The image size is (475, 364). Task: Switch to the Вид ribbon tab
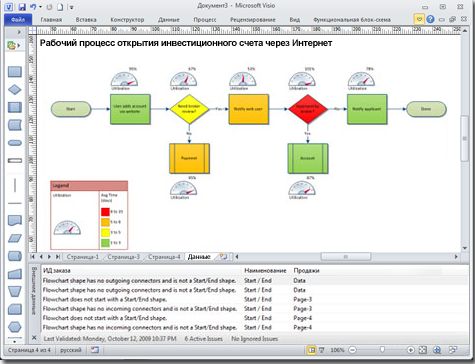point(294,20)
